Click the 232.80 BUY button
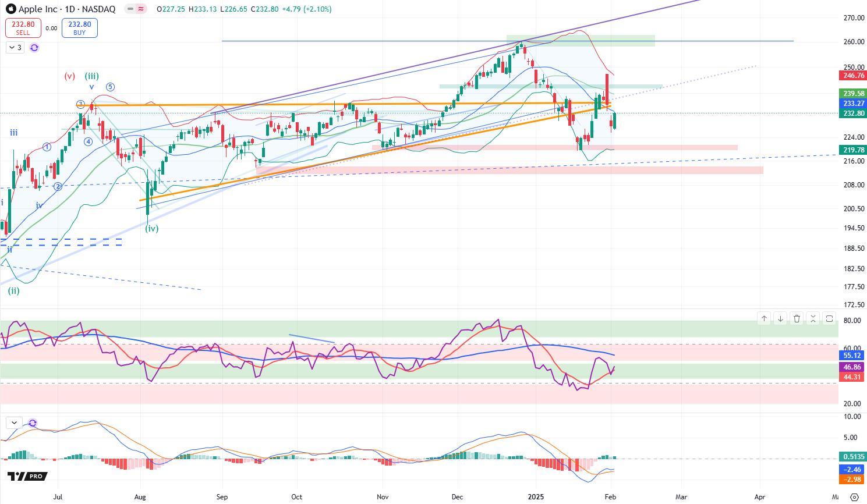This screenshot has height=504, width=867. (79, 28)
